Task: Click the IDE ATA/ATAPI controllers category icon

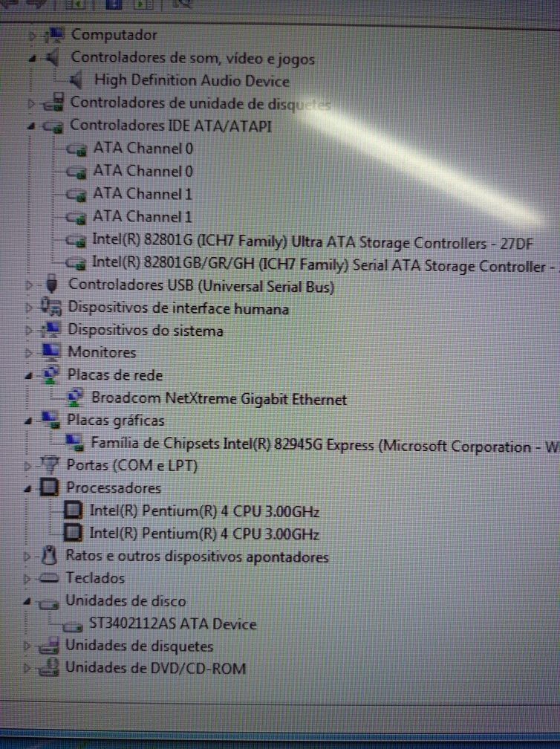Action: point(53,126)
